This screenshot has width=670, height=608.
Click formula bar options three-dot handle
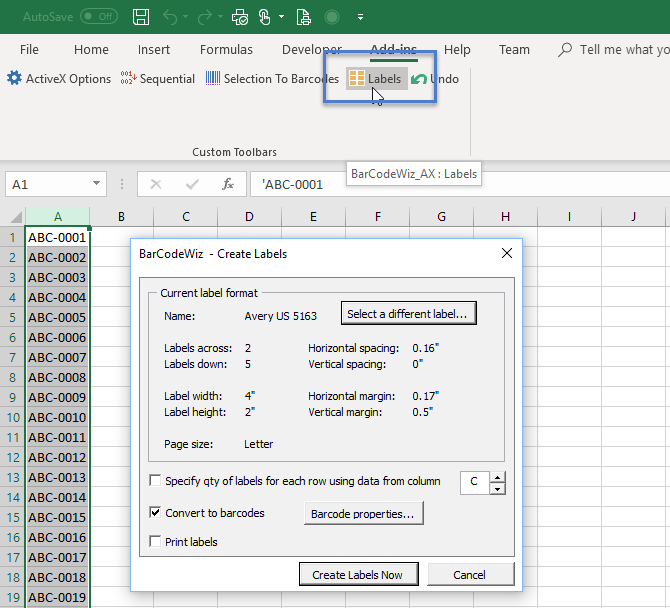[x=122, y=184]
